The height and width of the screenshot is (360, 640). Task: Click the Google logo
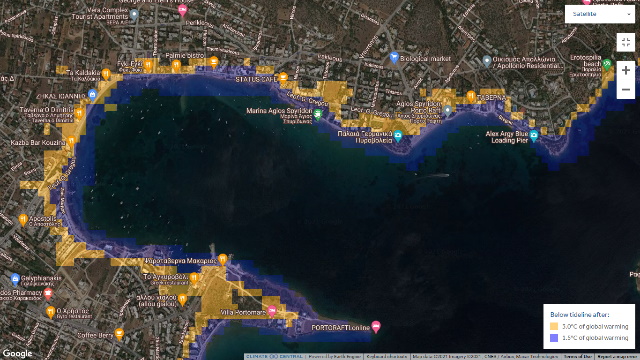pyautogui.click(x=17, y=353)
